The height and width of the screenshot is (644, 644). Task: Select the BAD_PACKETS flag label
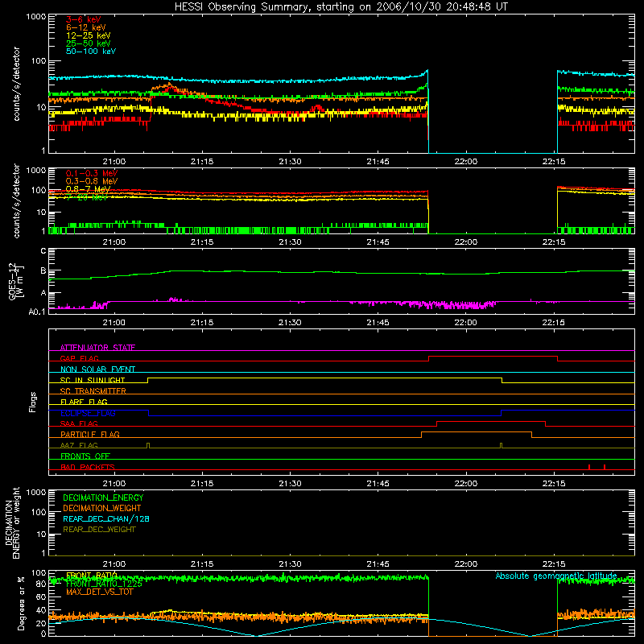coord(88,467)
